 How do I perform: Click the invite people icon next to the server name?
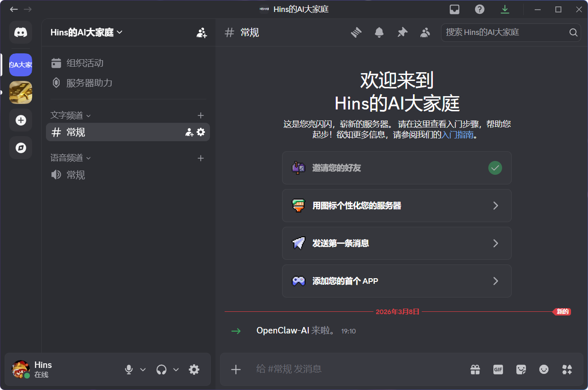coord(202,33)
